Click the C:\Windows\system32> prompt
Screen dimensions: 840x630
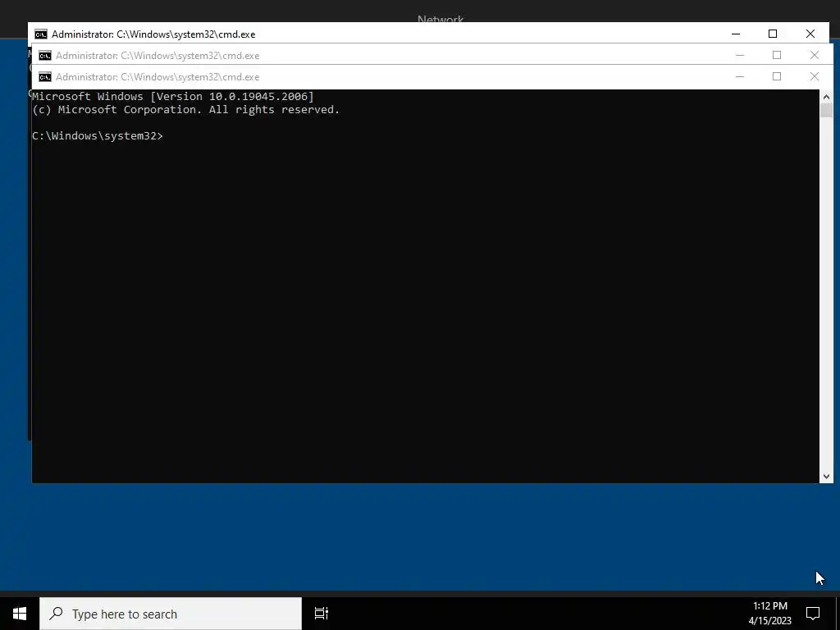point(98,136)
